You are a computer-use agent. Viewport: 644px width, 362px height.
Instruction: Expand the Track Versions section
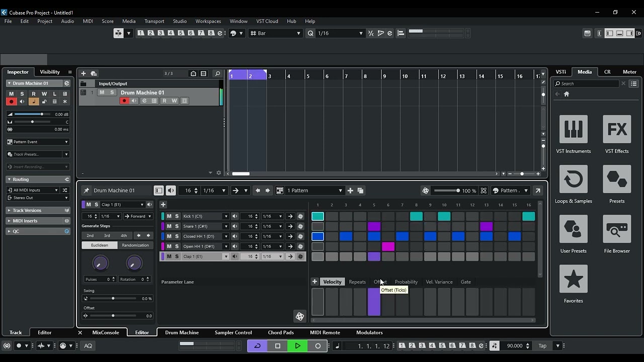pos(39,211)
